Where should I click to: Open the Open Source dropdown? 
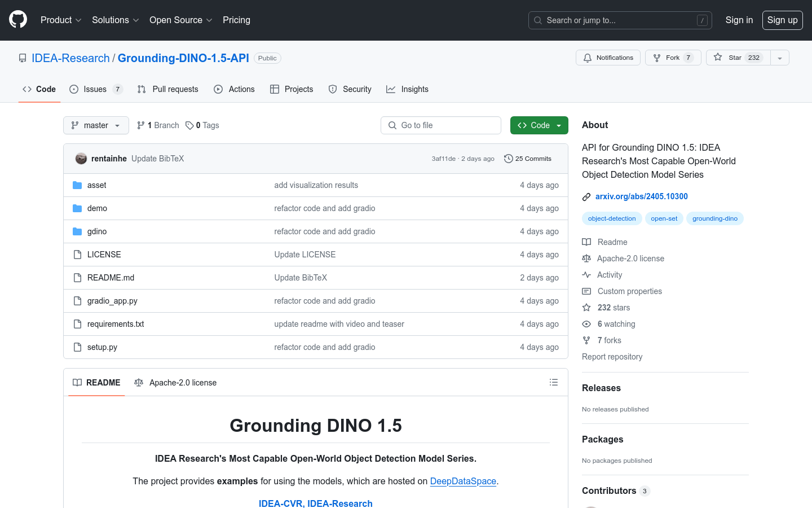(x=180, y=20)
